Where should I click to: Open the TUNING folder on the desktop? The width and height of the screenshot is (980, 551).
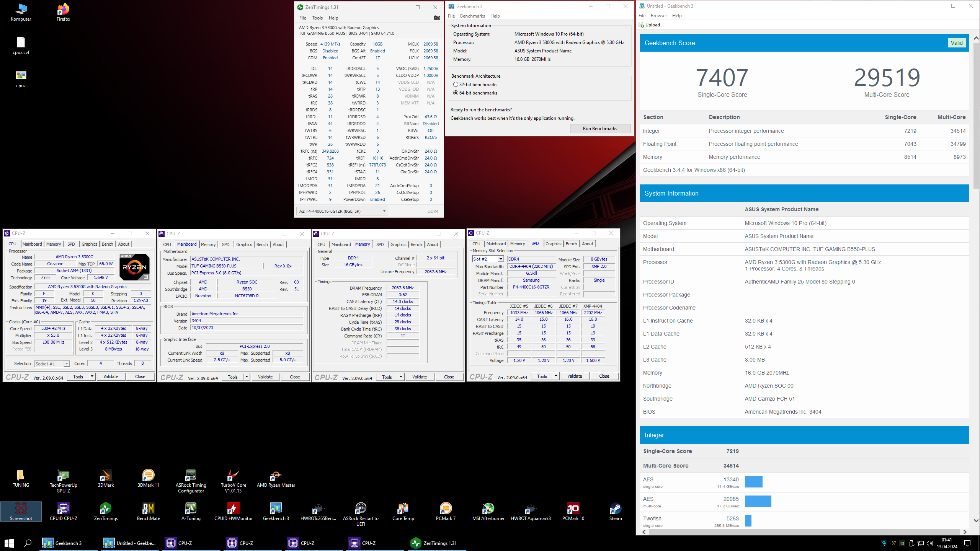[21, 478]
